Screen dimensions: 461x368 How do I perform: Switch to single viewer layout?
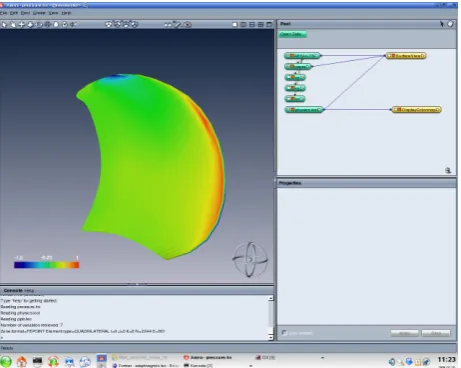coord(235,24)
